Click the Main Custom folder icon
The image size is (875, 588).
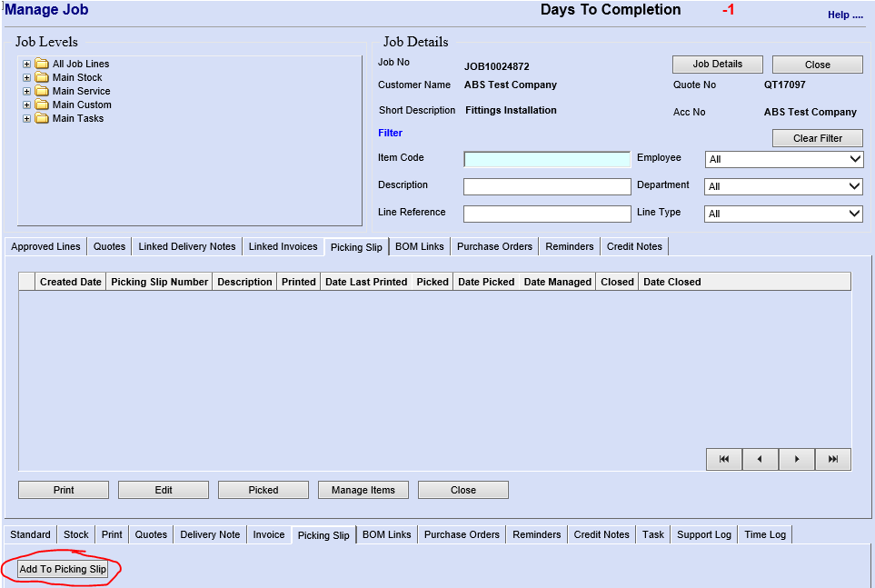click(42, 105)
